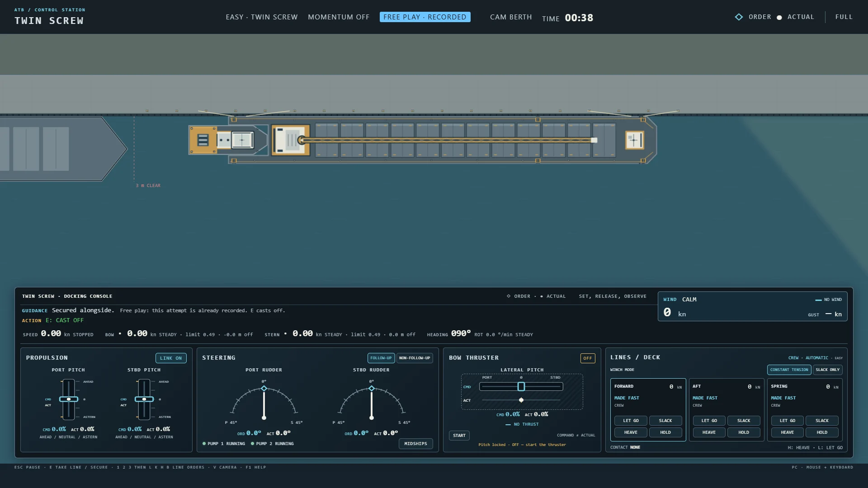Click EASY · TWIN SCREW mode label
868x488 pixels.
[x=262, y=17]
